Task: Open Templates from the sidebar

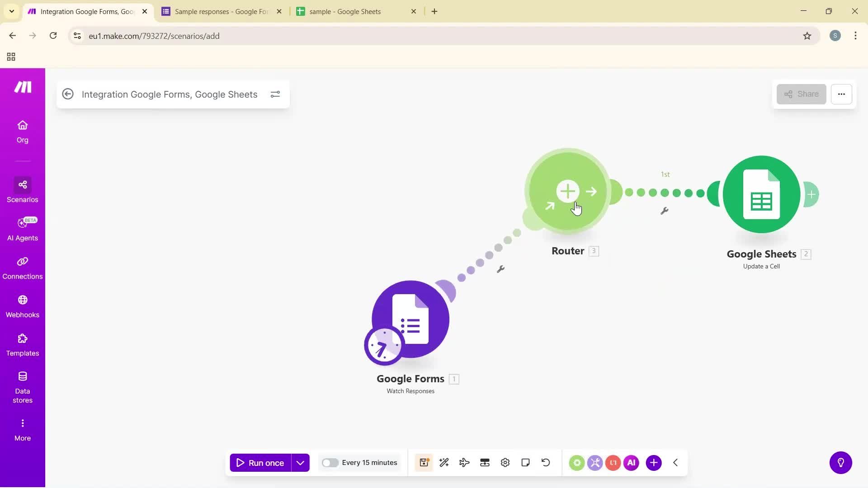Action: coord(22,344)
